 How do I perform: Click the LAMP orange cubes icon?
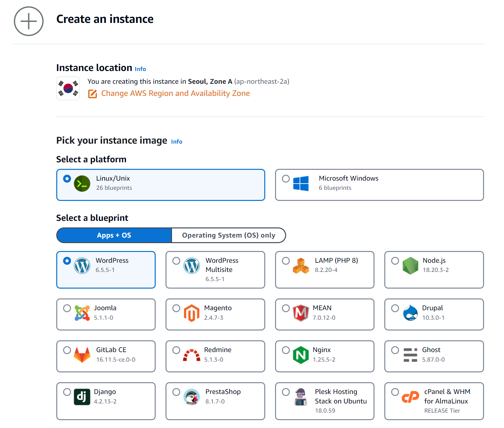point(301,266)
